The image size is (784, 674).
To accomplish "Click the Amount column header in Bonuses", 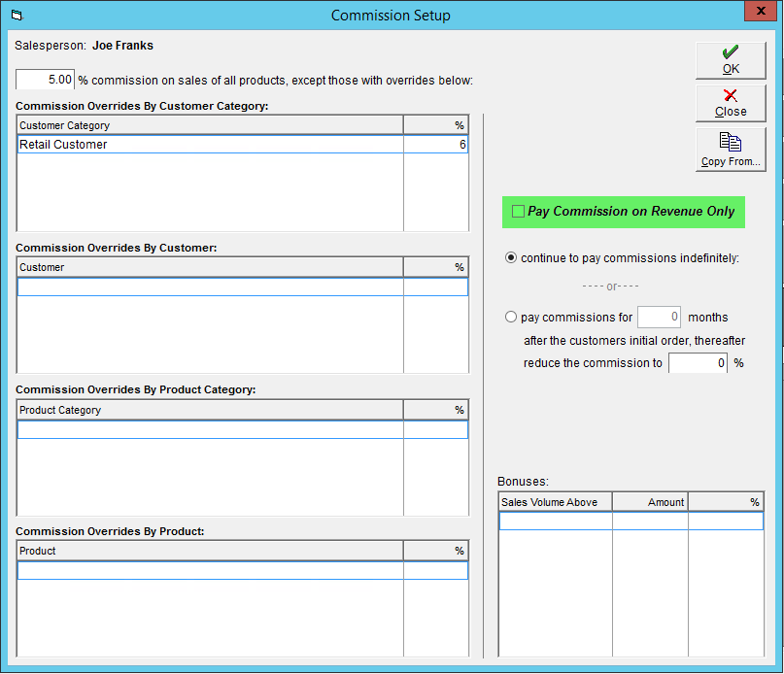I will click(650, 502).
